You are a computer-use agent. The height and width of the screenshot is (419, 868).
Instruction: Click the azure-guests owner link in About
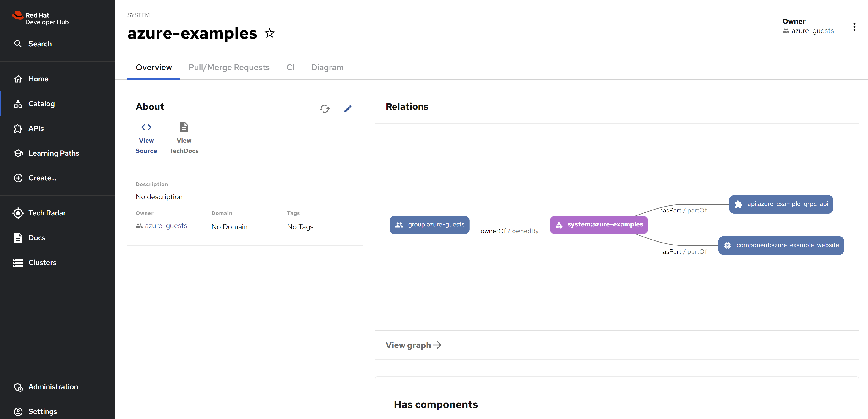point(166,226)
